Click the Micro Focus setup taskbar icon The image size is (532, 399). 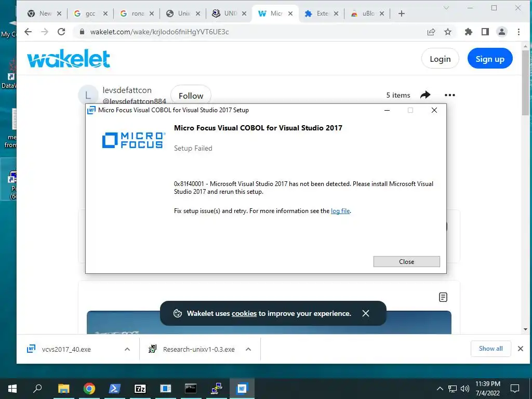(242, 389)
